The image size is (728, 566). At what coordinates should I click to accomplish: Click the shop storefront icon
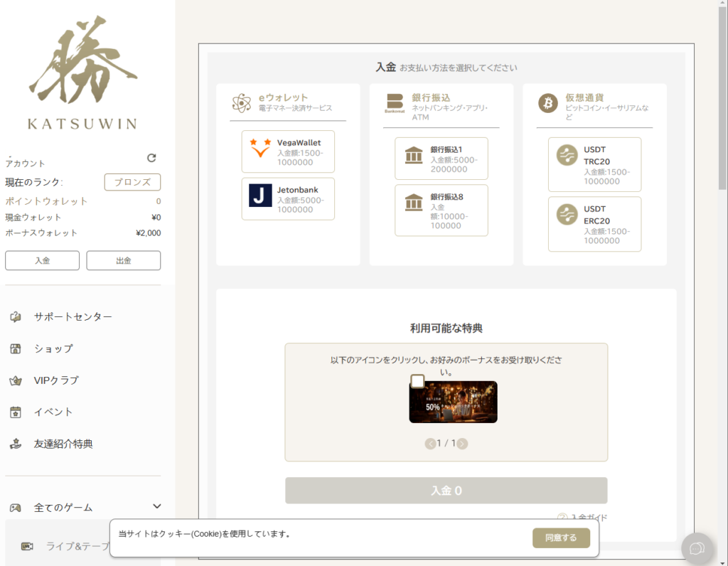(x=16, y=348)
